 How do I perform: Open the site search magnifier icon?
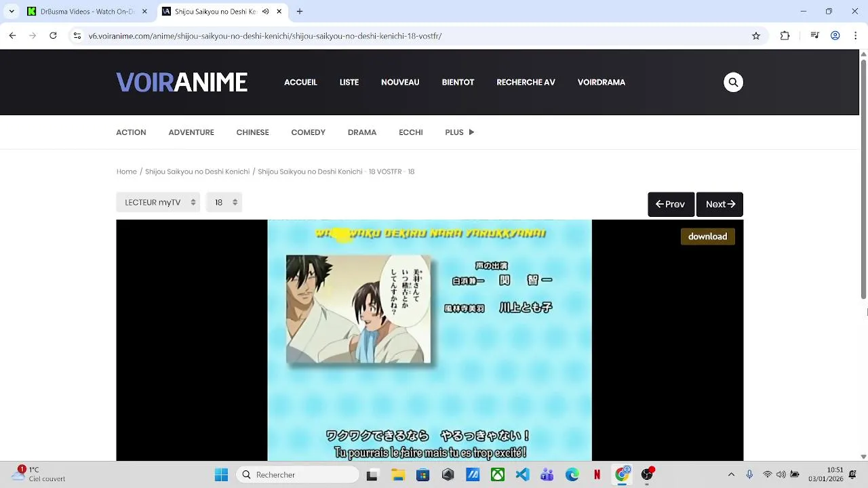pos(733,82)
